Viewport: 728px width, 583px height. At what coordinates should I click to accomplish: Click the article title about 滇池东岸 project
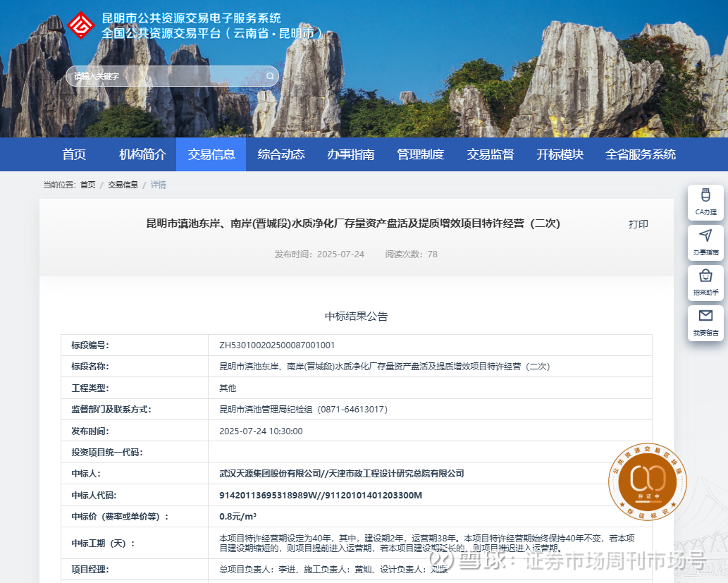click(x=353, y=223)
